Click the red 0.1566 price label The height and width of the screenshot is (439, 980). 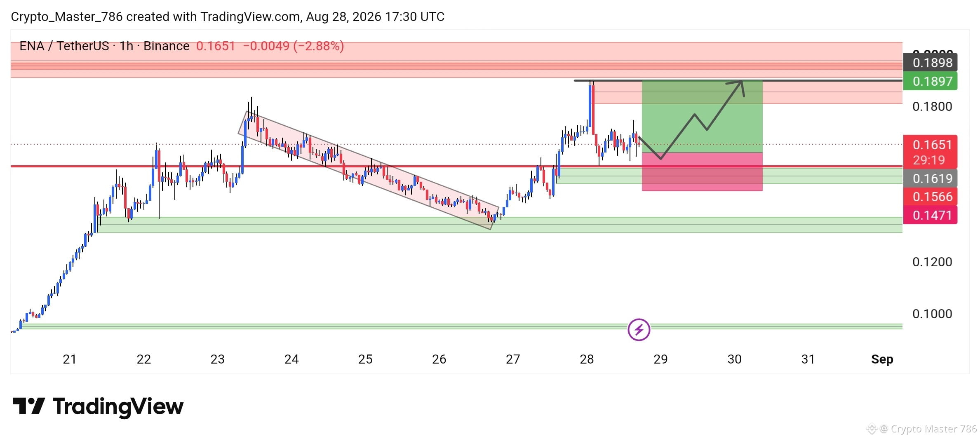pyautogui.click(x=930, y=197)
